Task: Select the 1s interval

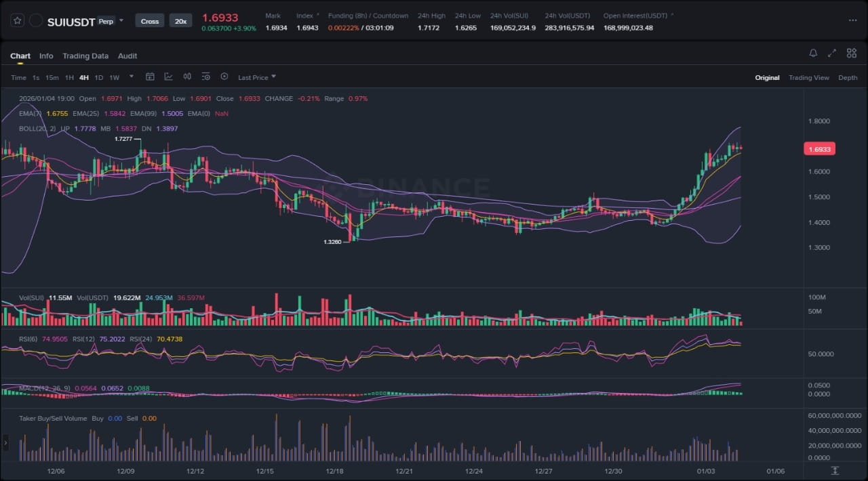Action: tap(36, 77)
